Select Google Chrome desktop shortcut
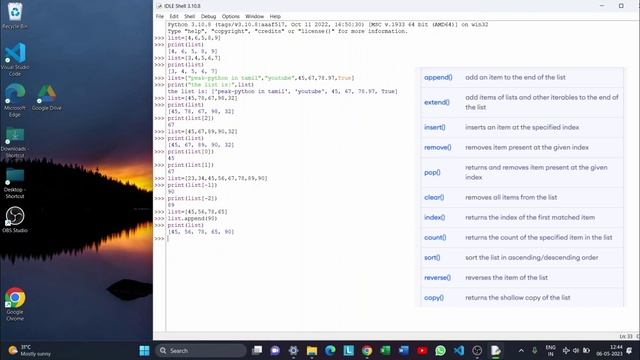Viewport: 640px width, 360px height. point(15,304)
